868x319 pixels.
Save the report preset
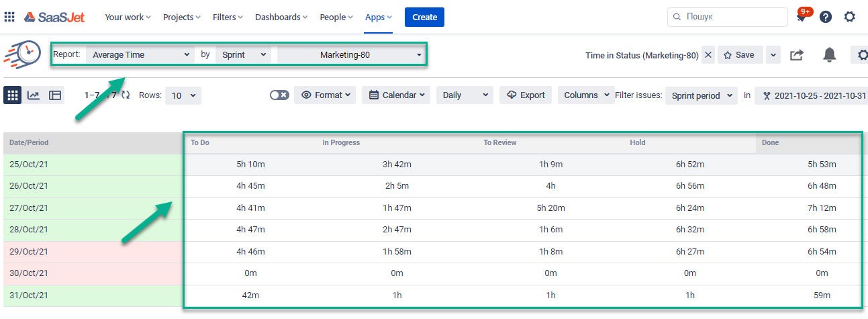point(740,55)
